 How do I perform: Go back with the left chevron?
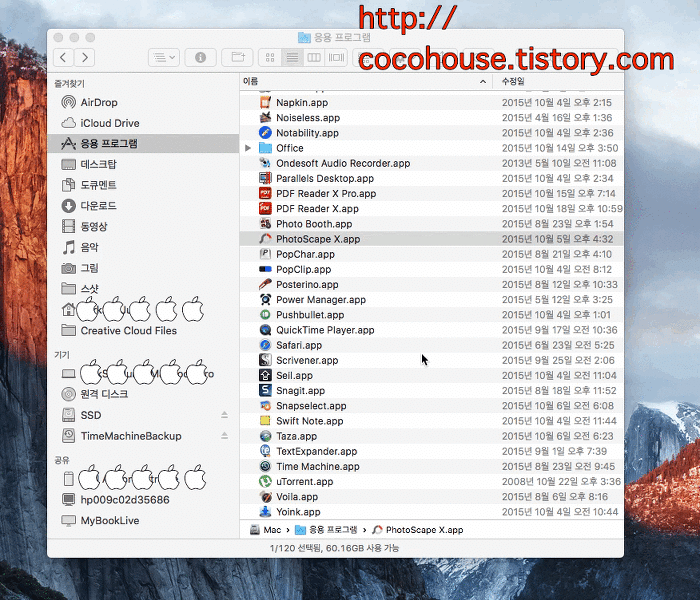(x=63, y=57)
